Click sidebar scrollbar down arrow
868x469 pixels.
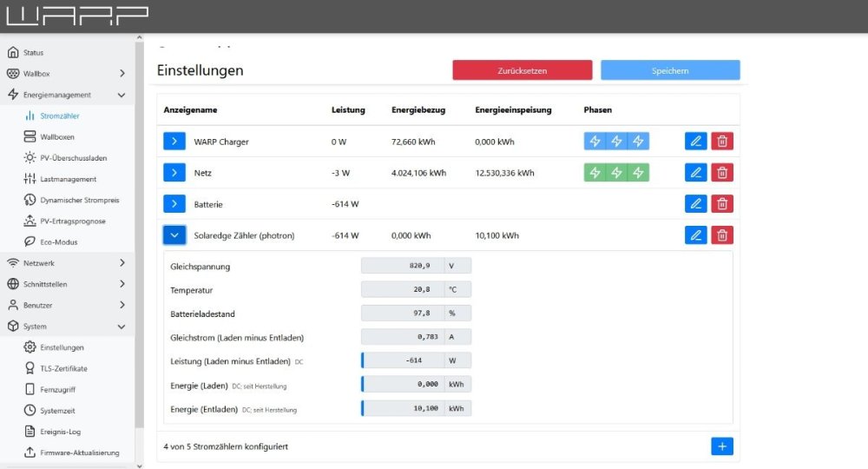click(139, 466)
